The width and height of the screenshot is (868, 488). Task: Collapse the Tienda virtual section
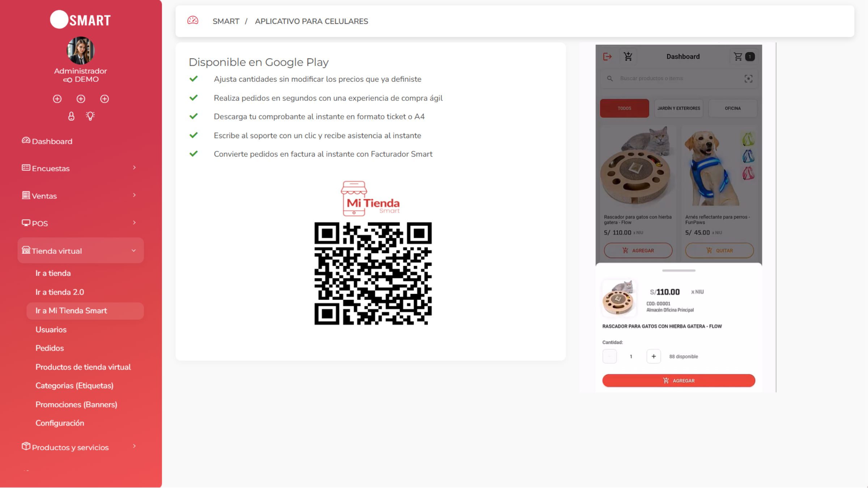(80, 251)
